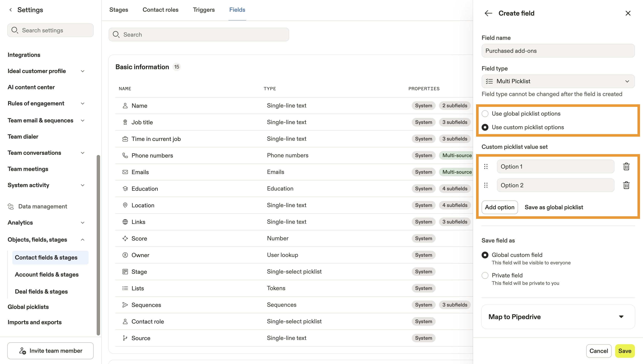Open AI content center in sidebar
Screen dimensions: 643x364
point(31,87)
